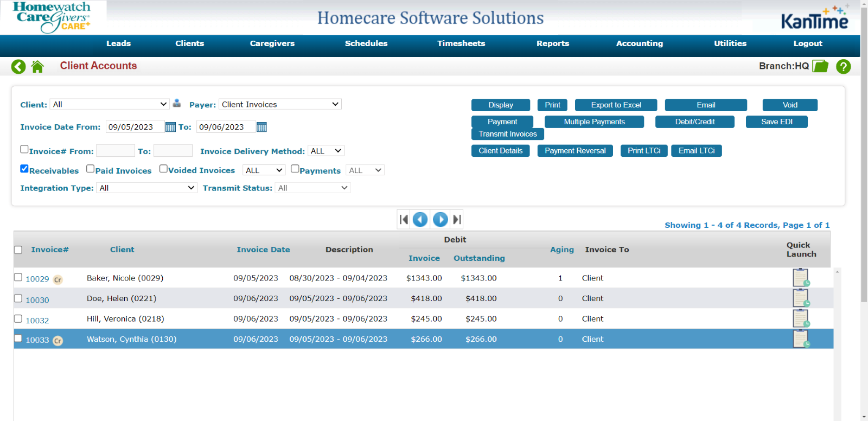Open the Voided Invoices ALL dropdown
This screenshot has width=868, height=421.
click(x=264, y=170)
